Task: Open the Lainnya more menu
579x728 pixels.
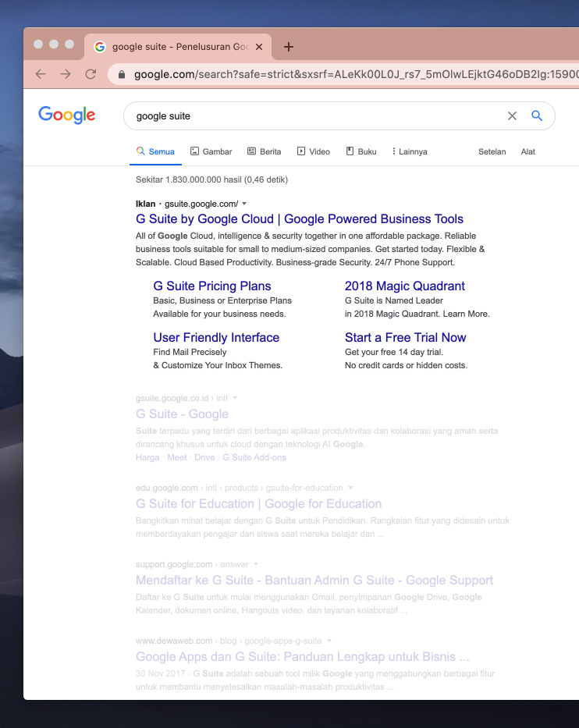Action: click(x=410, y=151)
